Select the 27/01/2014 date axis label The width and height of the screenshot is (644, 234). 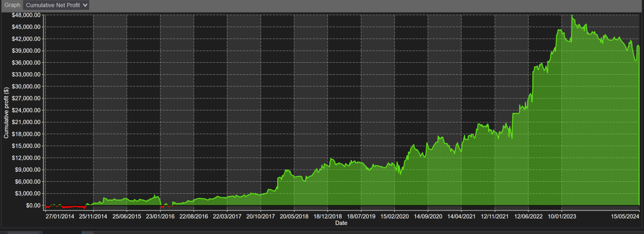(59, 216)
